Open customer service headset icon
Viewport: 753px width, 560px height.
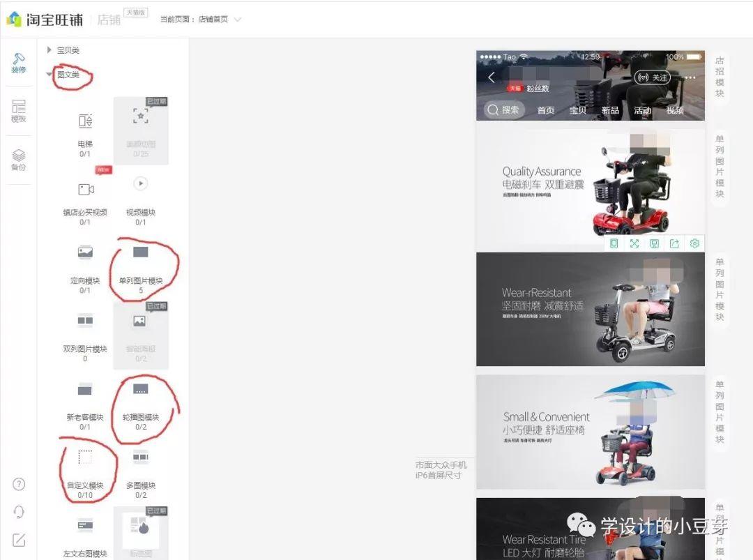pyautogui.click(x=19, y=512)
